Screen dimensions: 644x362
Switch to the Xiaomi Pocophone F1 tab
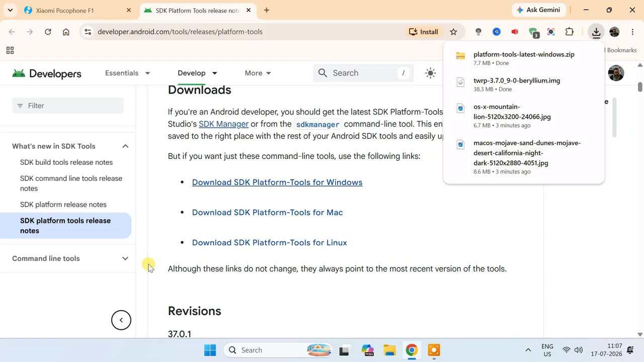[76, 10]
